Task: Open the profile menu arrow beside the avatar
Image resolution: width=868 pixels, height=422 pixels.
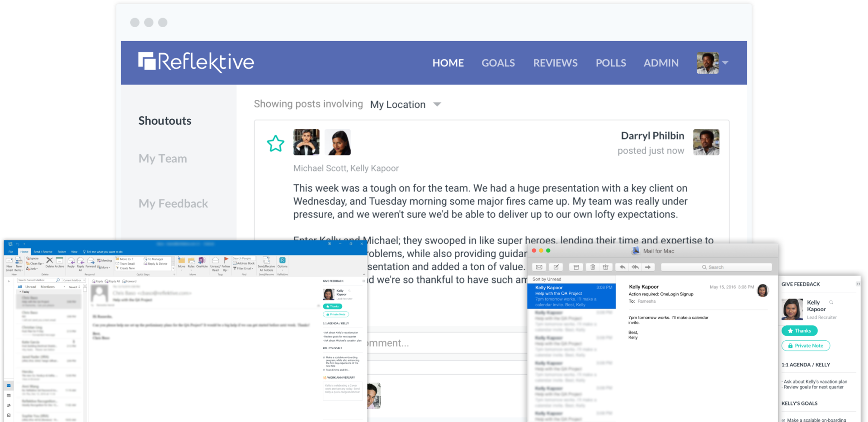Action: pos(725,63)
